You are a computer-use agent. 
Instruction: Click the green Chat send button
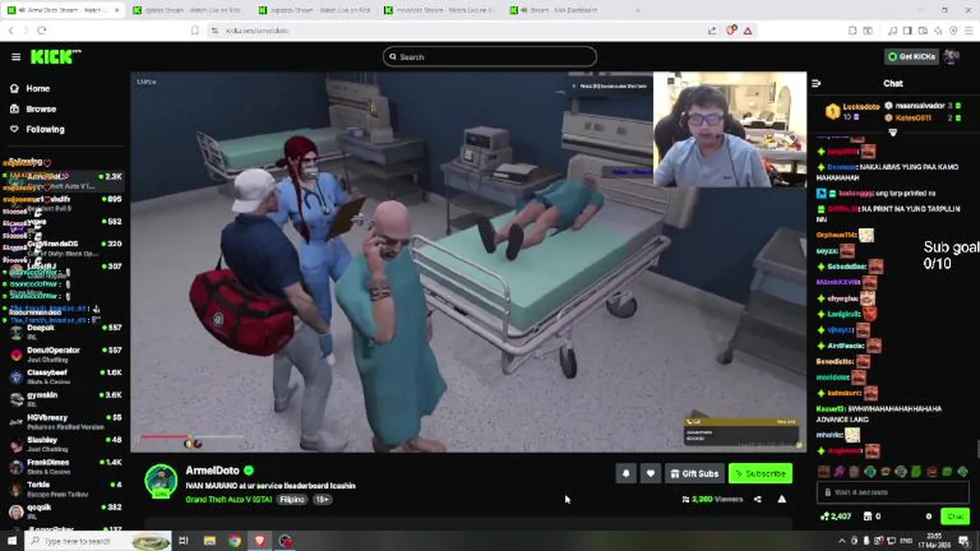[x=955, y=517]
